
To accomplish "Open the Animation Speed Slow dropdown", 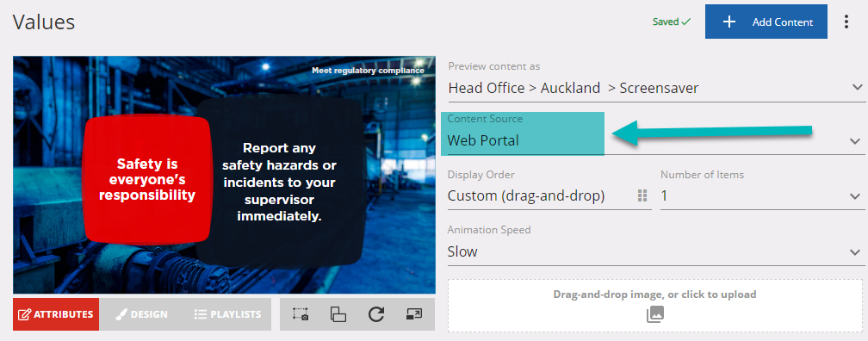I will 656,251.
